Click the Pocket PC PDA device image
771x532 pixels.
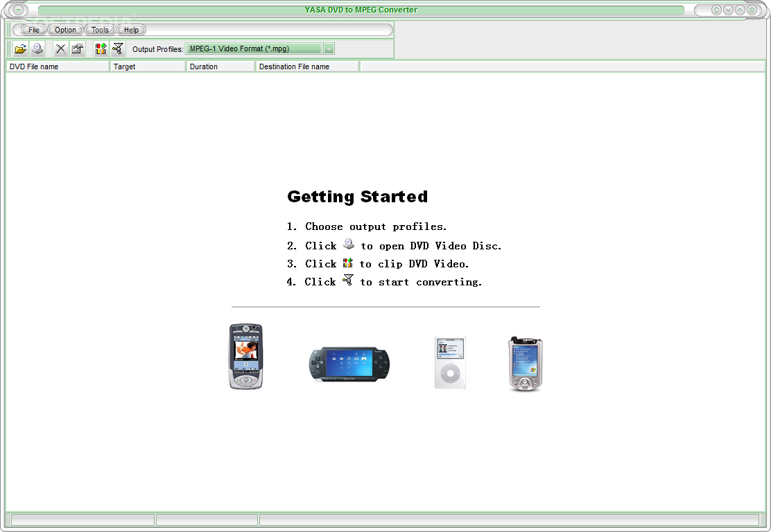pyautogui.click(x=525, y=364)
